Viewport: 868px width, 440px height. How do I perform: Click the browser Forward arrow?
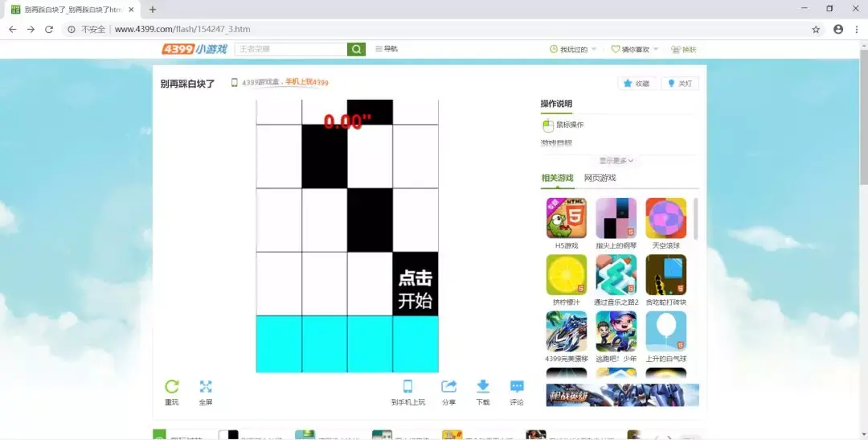pyautogui.click(x=31, y=30)
